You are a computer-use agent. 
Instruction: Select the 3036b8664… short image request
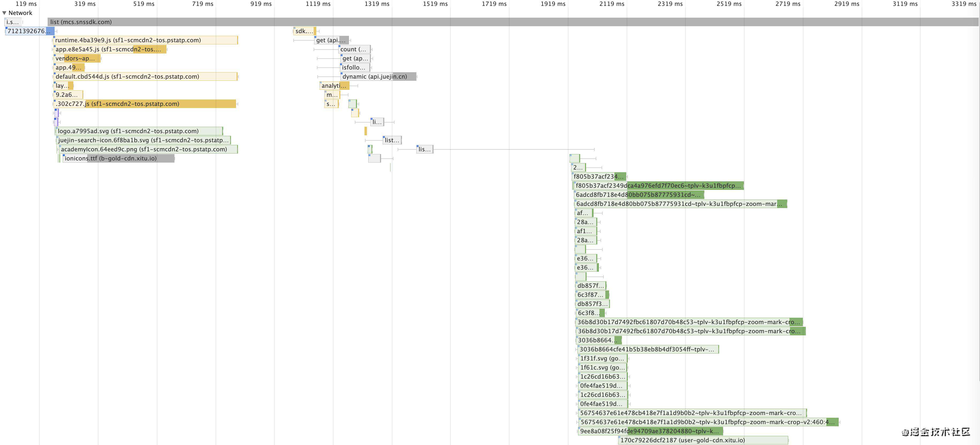tap(599, 340)
